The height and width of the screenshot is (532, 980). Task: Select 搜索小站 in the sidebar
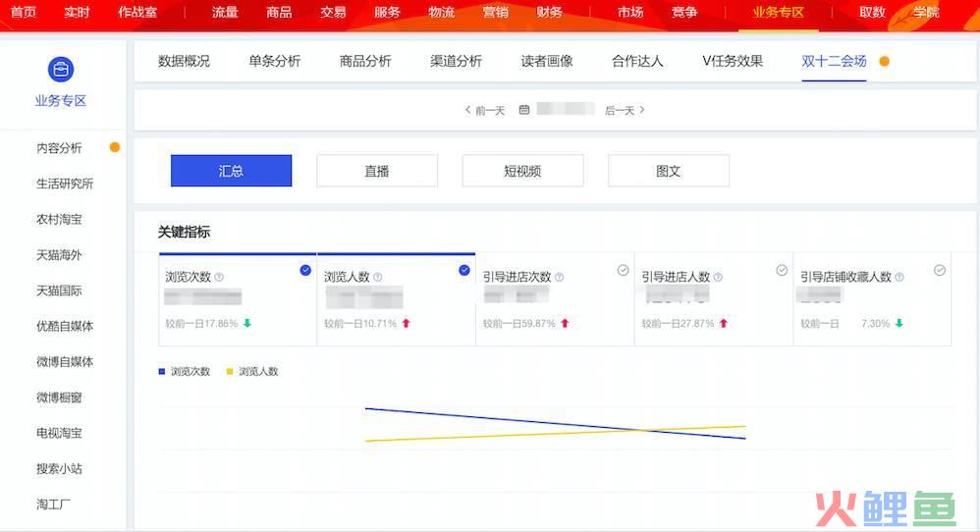[59, 468]
